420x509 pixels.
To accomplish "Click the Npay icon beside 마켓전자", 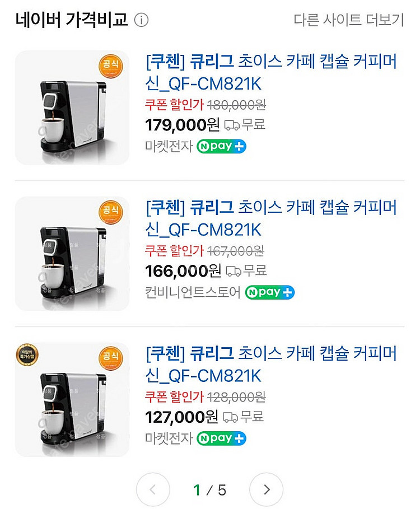I will 220,147.
